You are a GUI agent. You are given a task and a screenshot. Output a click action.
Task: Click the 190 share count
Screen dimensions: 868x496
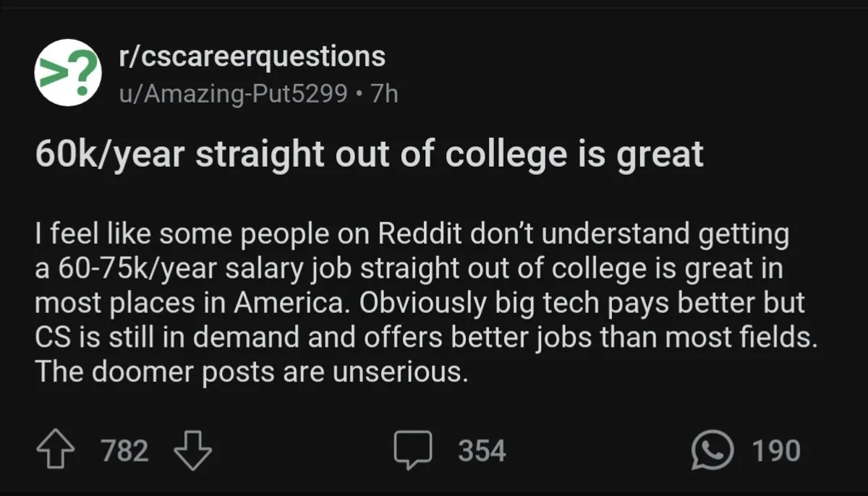(776, 451)
